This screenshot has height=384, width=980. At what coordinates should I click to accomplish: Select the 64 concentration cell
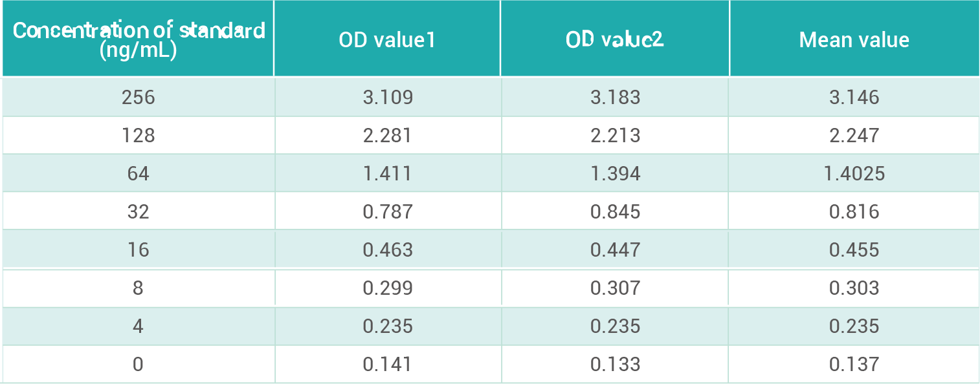pyautogui.click(x=139, y=173)
